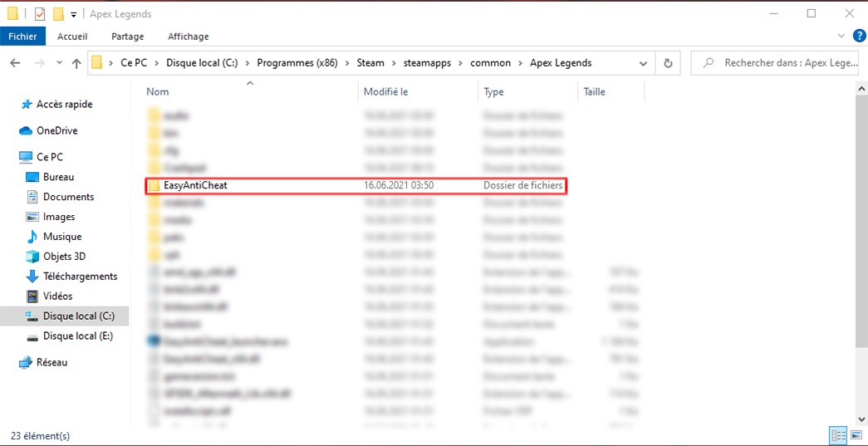868x446 pixels.
Task: Select Ce PC in navigation pane
Action: point(50,157)
